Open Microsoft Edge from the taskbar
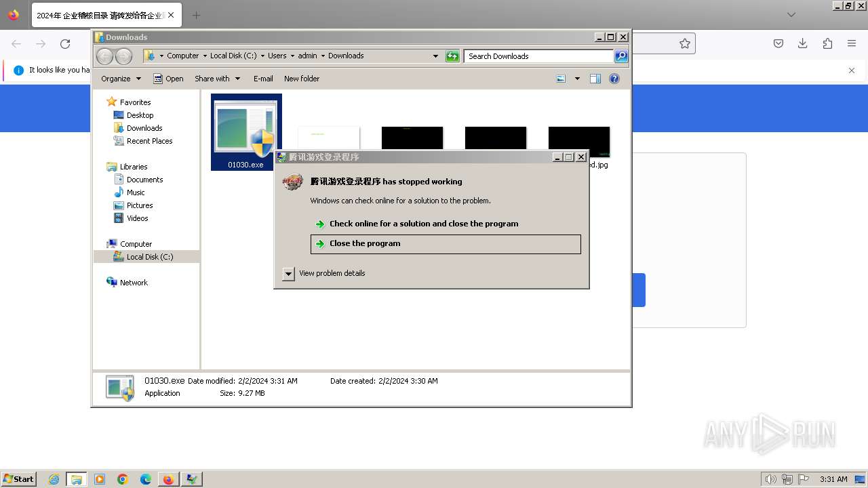The height and width of the screenshot is (488, 868). (x=146, y=479)
